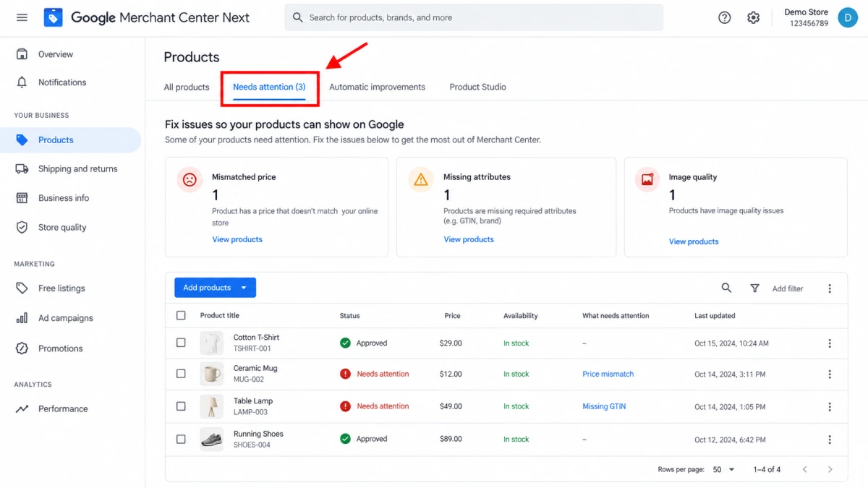Open the rows per page dropdown
The image size is (868, 488).
(723, 469)
